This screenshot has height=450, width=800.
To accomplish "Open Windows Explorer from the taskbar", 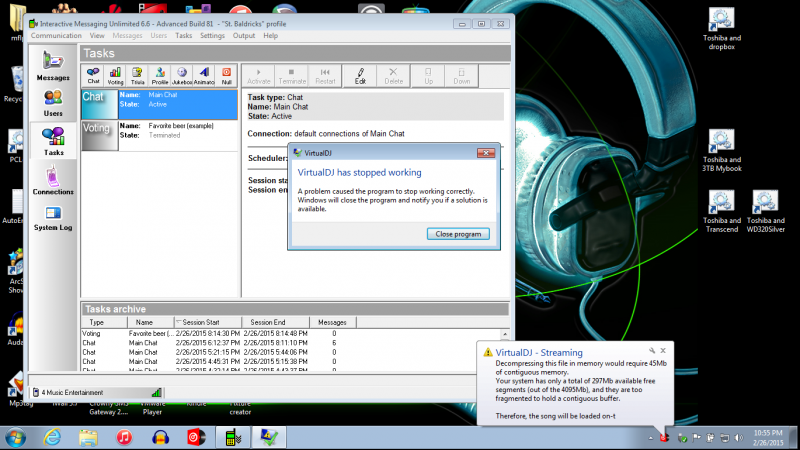I will [x=88, y=437].
